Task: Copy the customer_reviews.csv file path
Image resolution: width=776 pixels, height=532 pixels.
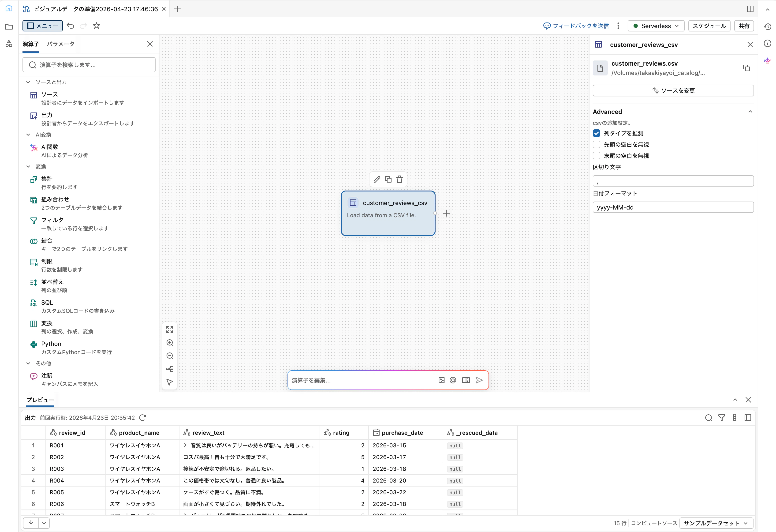Action: (747, 68)
